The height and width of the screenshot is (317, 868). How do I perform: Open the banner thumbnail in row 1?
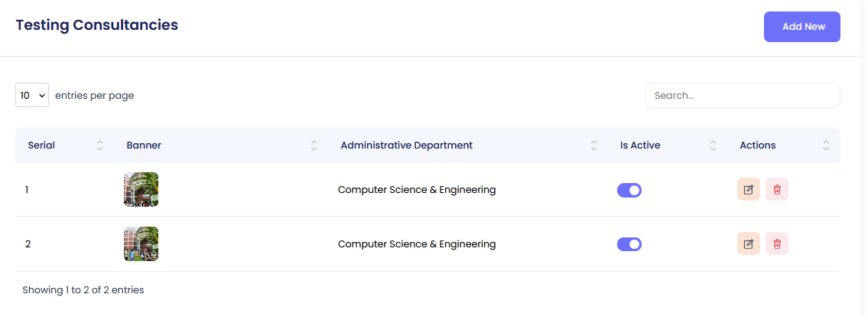(141, 189)
